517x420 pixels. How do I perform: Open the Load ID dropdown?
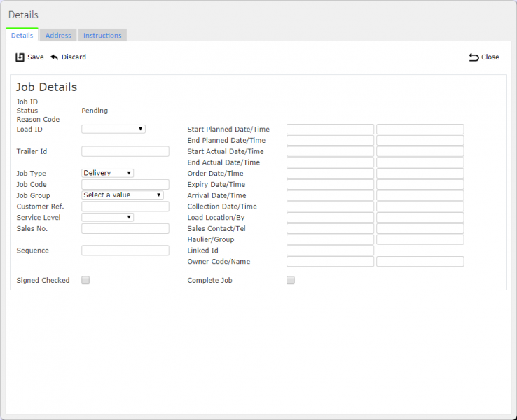[113, 129]
